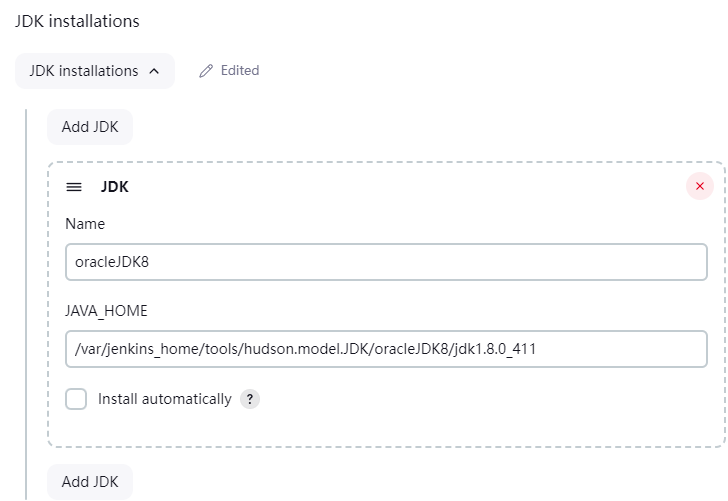The width and height of the screenshot is (728, 501).
Task: Click the Edited status label
Action: [x=240, y=71]
